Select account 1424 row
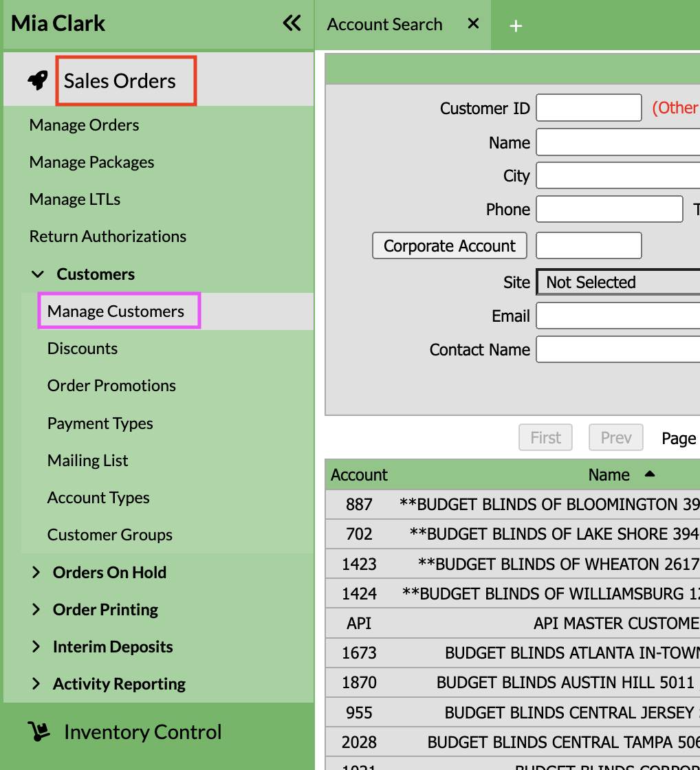 coord(513,593)
